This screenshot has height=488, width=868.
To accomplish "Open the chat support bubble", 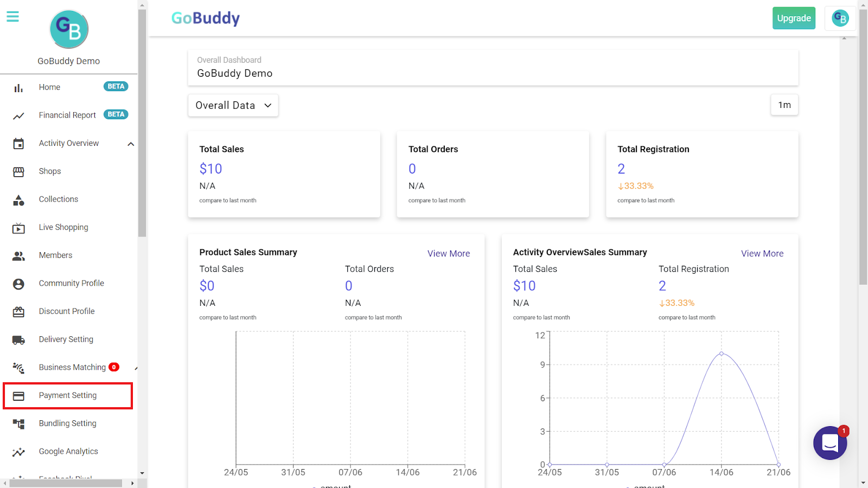I will [x=830, y=443].
